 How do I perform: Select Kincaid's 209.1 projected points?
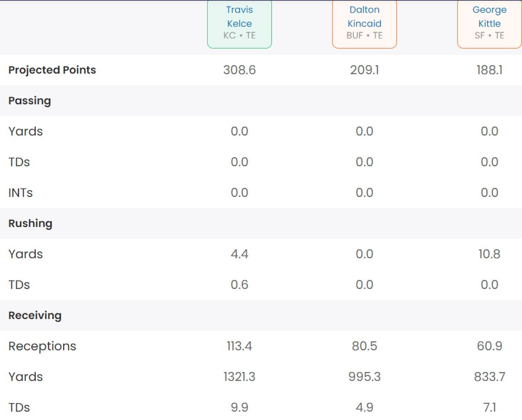click(x=364, y=70)
